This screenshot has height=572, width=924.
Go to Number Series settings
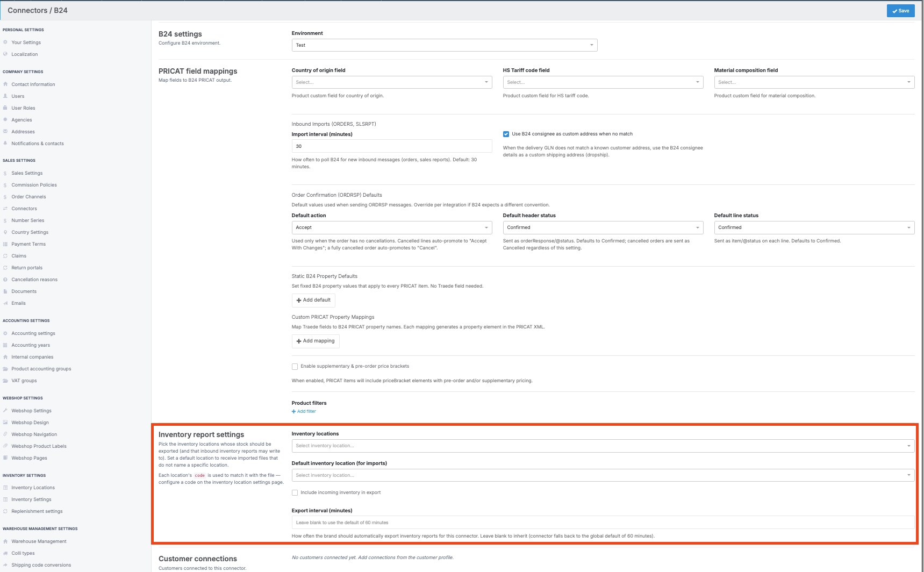[x=28, y=220]
